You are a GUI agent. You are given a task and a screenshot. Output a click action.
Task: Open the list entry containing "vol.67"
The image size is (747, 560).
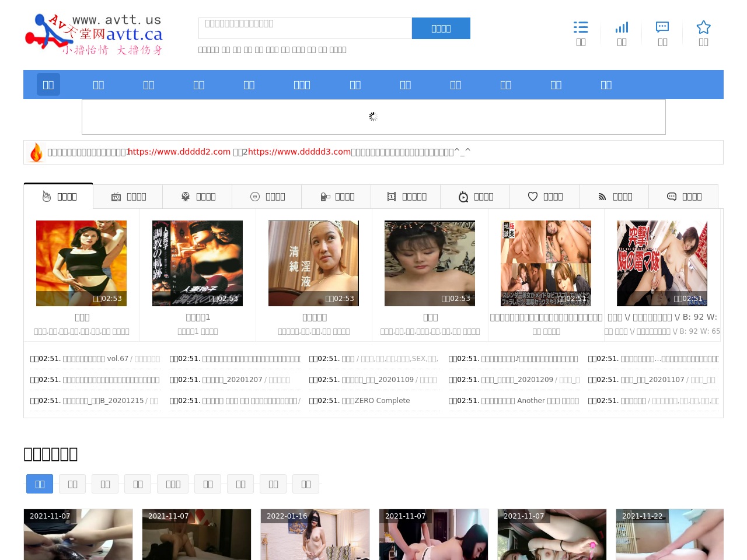pyautogui.click(x=95, y=359)
